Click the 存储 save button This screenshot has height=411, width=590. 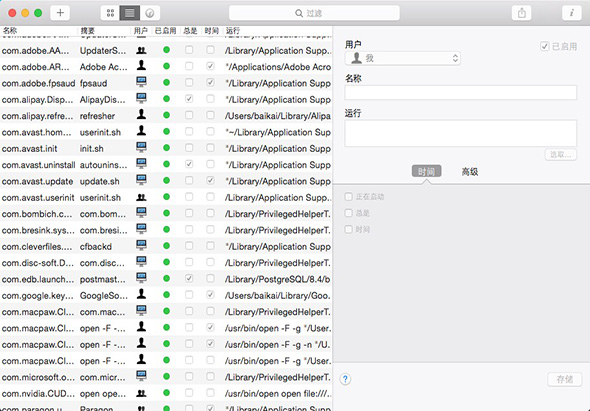[x=565, y=379]
